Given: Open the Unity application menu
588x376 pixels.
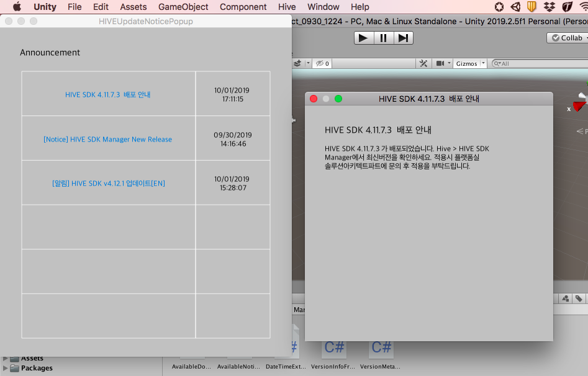Looking at the screenshot, I should (45, 7).
